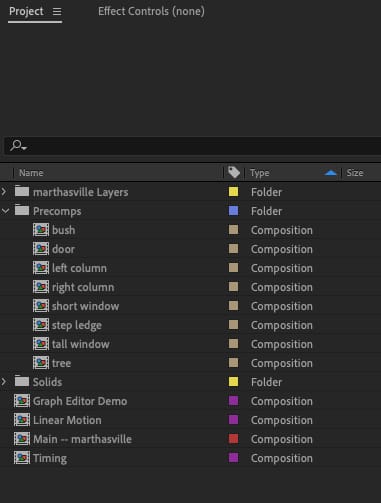The image size is (381, 503).
Task: Click the tall window composition icon
Action: (41, 344)
